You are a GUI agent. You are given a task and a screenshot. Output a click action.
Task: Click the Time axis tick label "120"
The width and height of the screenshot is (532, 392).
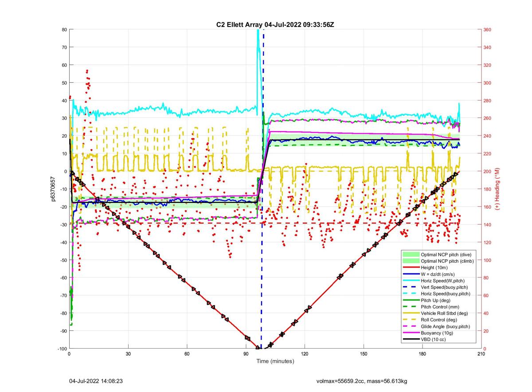(x=305, y=354)
